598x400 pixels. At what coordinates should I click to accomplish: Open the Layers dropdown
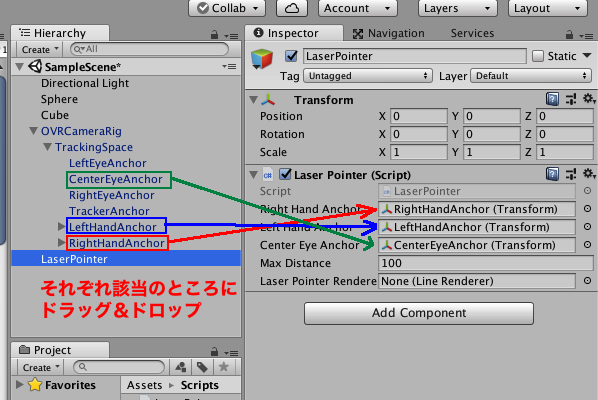click(x=458, y=8)
